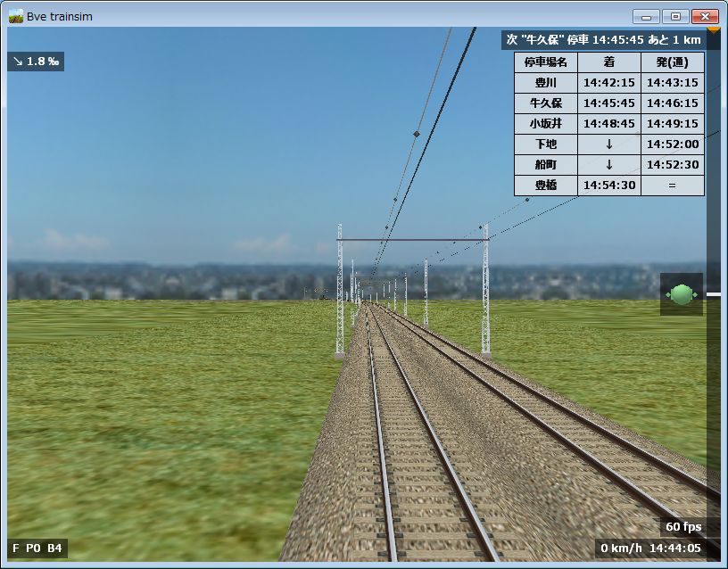Click the Bve trainsim title text

point(60,17)
